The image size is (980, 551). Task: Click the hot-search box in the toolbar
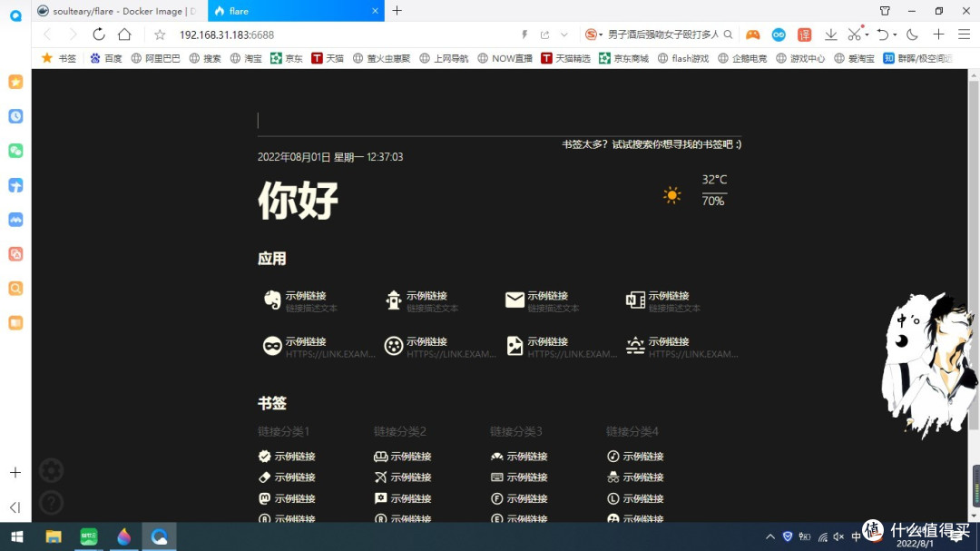tap(663, 35)
